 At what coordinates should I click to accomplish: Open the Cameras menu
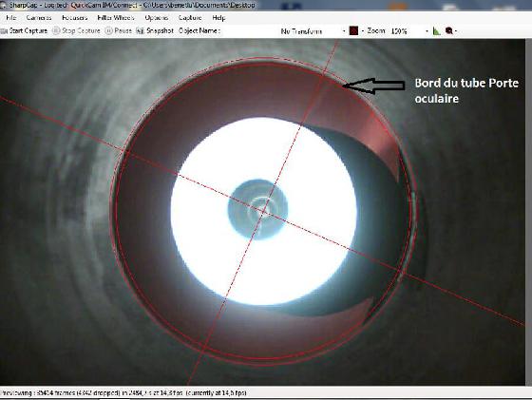[x=39, y=18]
